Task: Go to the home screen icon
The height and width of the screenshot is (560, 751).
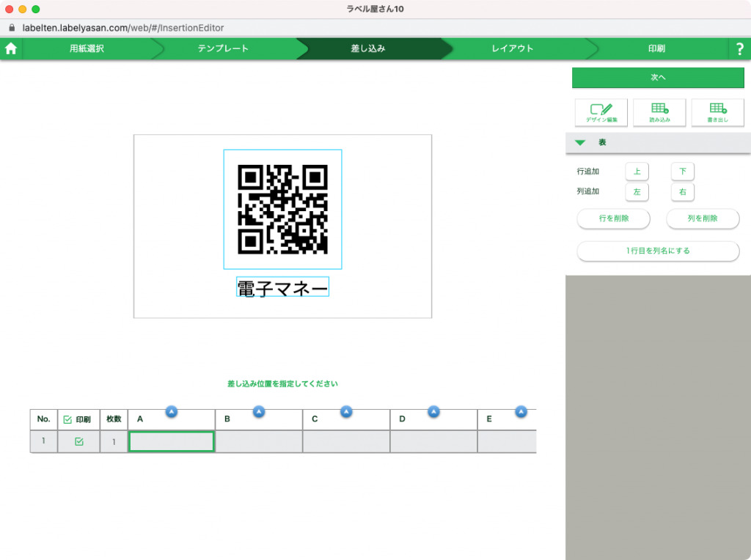Action: coord(10,48)
